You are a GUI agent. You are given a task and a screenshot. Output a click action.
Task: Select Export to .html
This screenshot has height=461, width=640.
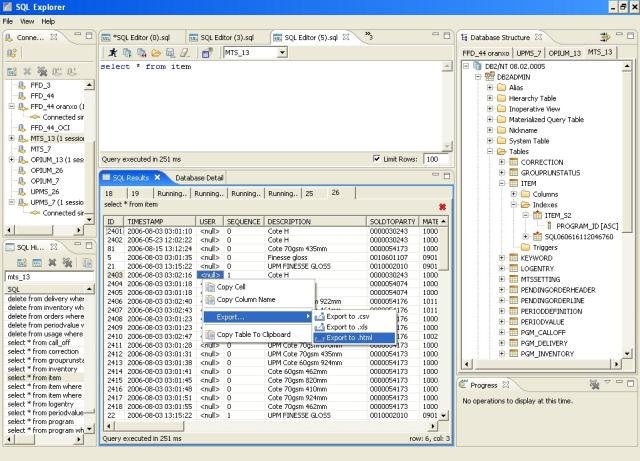pyautogui.click(x=354, y=338)
